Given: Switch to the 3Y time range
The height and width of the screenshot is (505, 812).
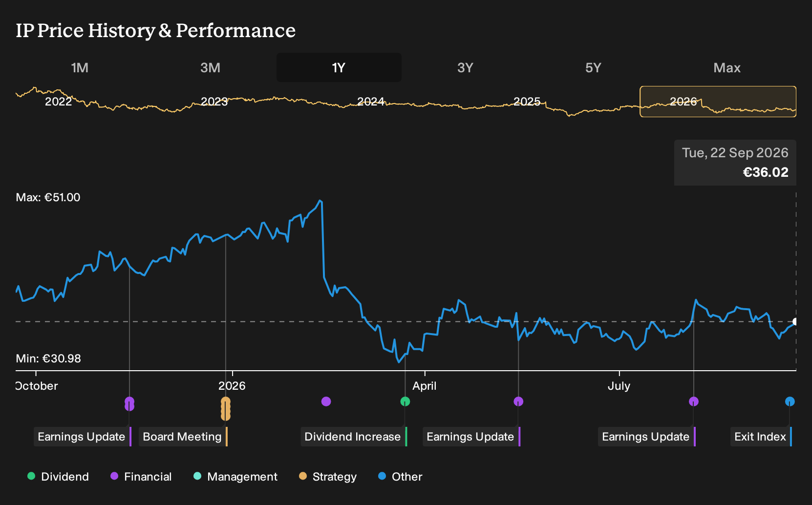Looking at the screenshot, I should click(465, 67).
